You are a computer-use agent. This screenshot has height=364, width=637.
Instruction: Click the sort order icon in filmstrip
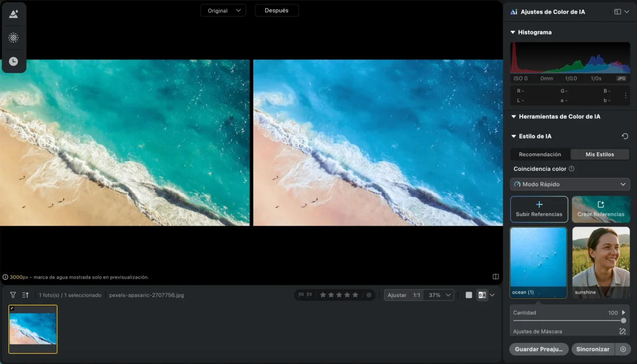[x=25, y=295]
